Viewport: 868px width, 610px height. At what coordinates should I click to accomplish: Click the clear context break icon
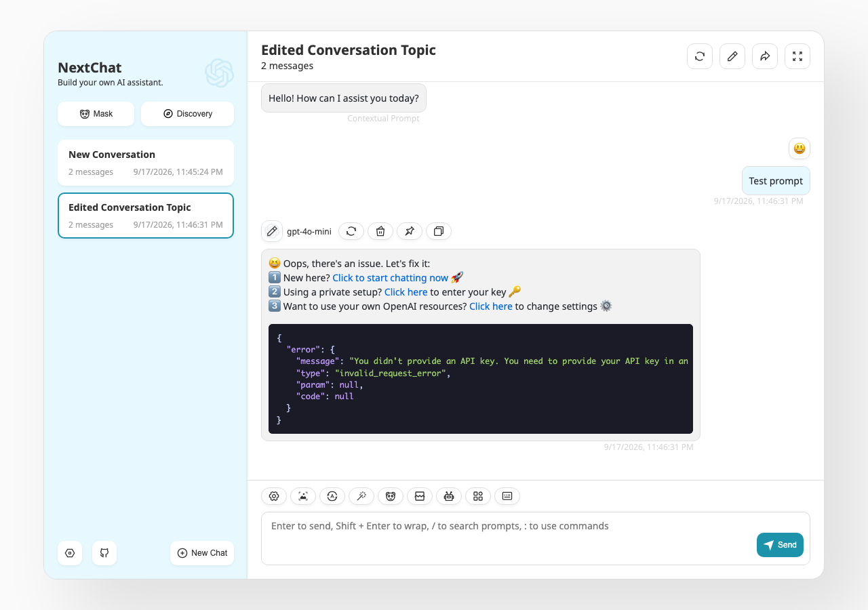[x=420, y=496]
